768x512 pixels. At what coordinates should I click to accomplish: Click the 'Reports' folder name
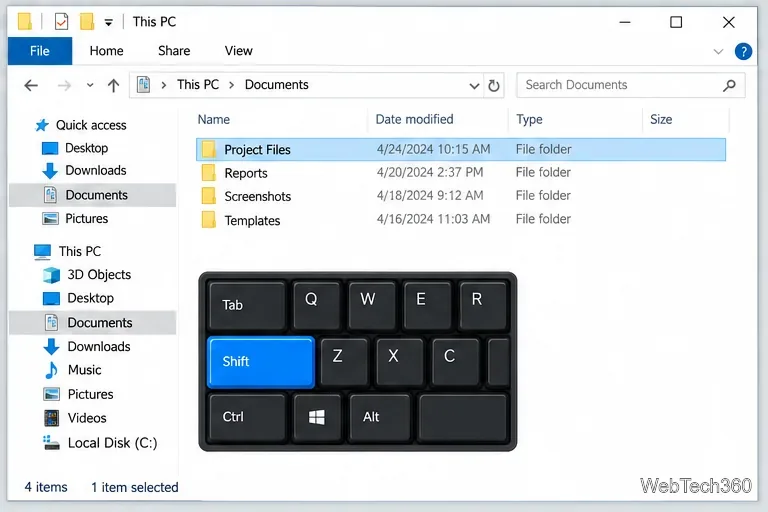coord(246,173)
